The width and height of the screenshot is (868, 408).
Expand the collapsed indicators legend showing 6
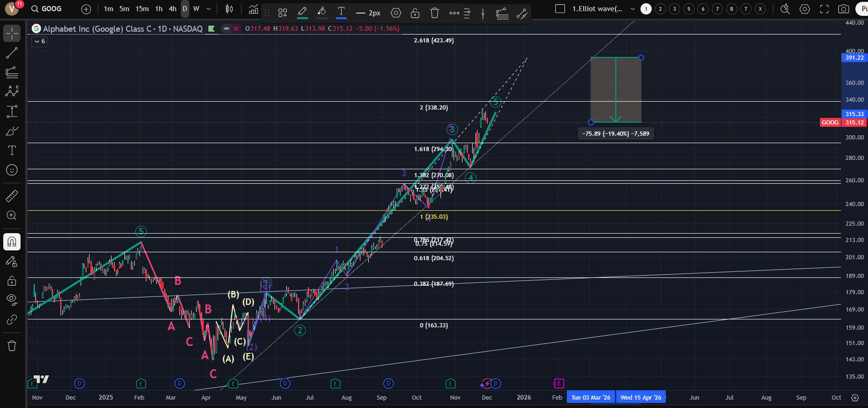point(40,41)
